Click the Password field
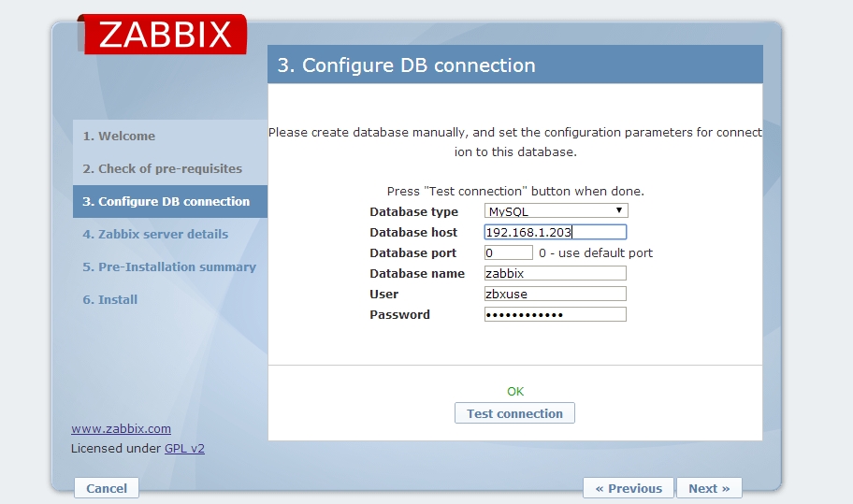This screenshot has width=853, height=504. point(556,315)
